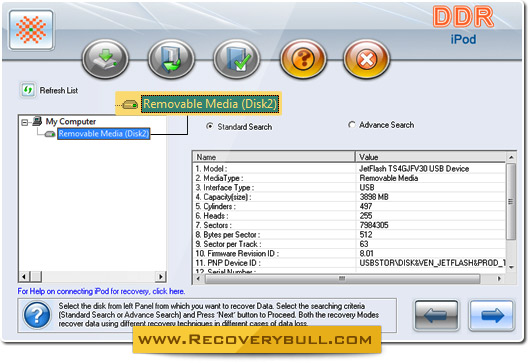
Task: Select the '2. MediaType :' row
Action: click(350, 178)
